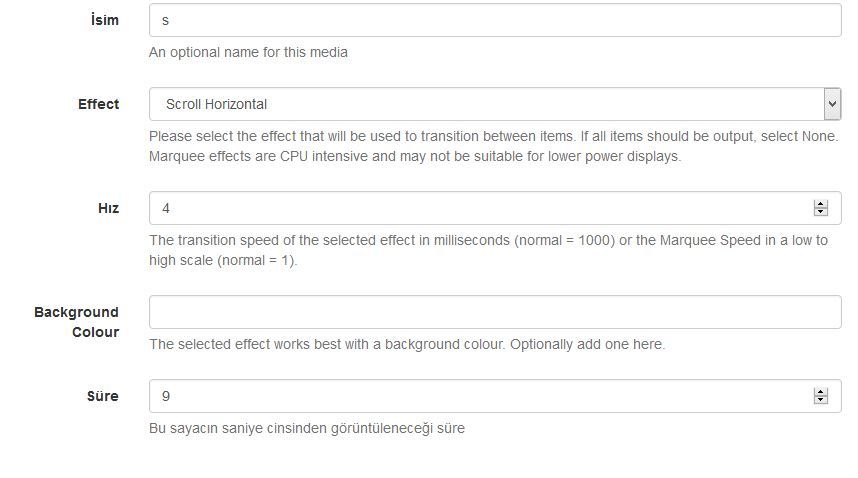
Task: Decrease the Hız value with down arrow
Action: click(821, 213)
